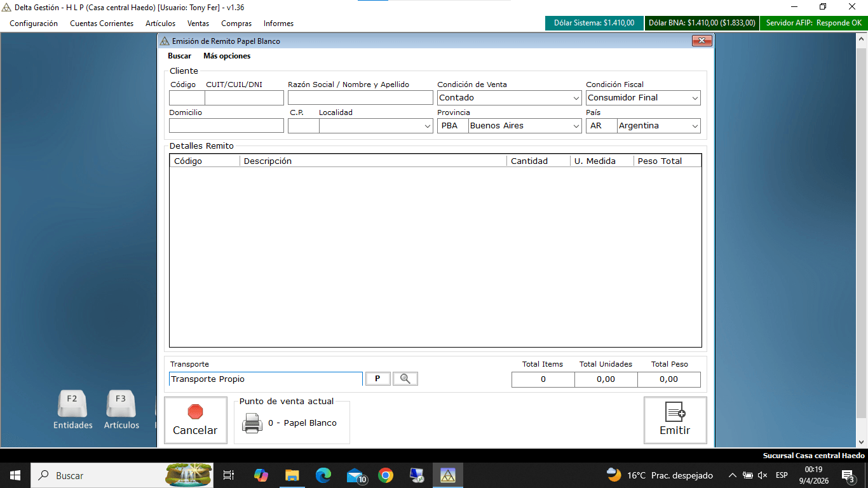Image resolution: width=868 pixels, height=488 pixels.
Task: Open the transport search magnifier button
Action: tap(405, 379)
